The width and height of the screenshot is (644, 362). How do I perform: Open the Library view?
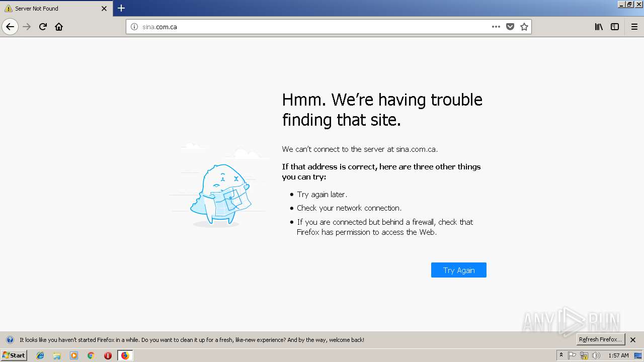tap(599, 27)
